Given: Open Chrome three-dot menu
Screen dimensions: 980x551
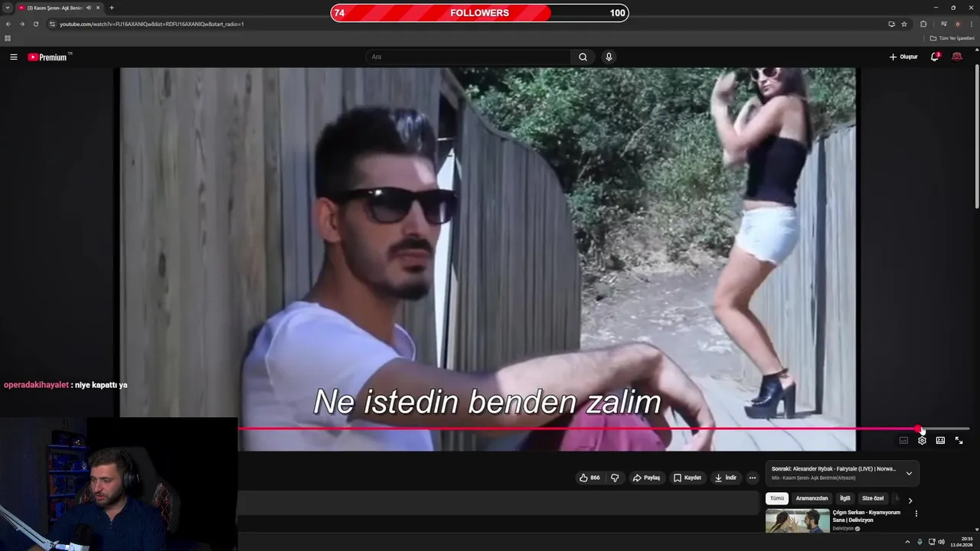Looking at the screenshot, I should point(972,24).
